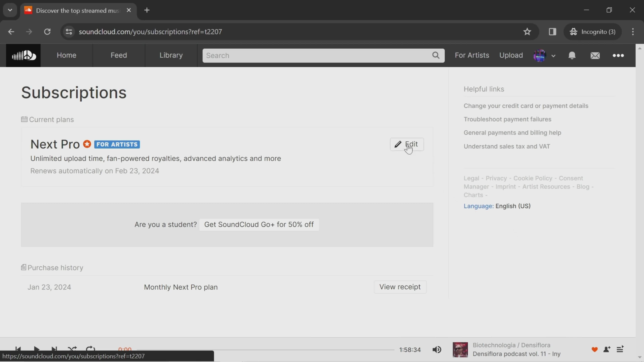This screenshot has width=644, height=362.
Task: Open the Blog footer link
Action: point(583,187)
